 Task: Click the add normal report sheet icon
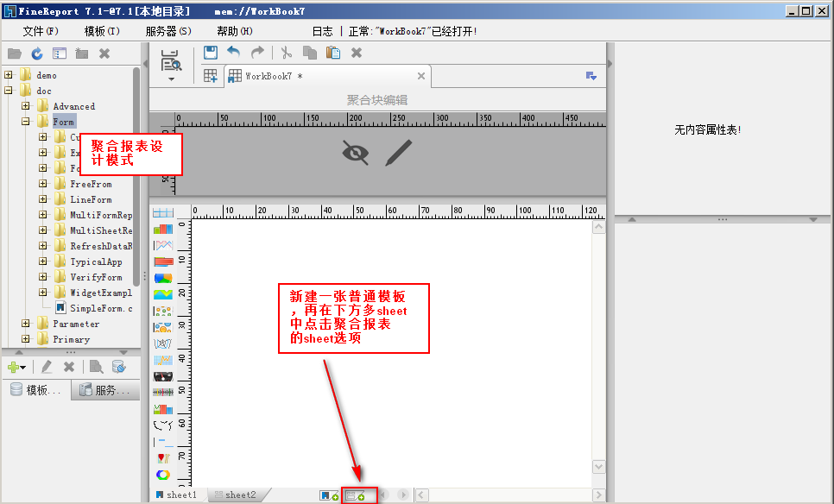[x=329, y=495]
